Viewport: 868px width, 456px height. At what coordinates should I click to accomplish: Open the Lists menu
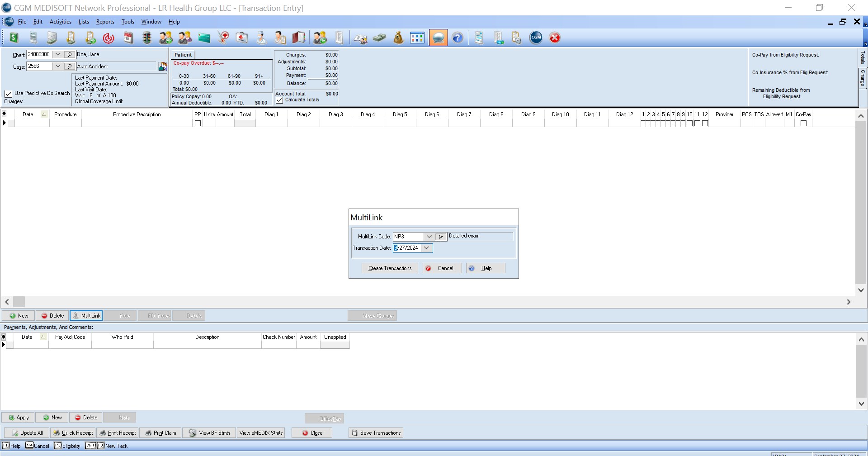click(84, 22)
